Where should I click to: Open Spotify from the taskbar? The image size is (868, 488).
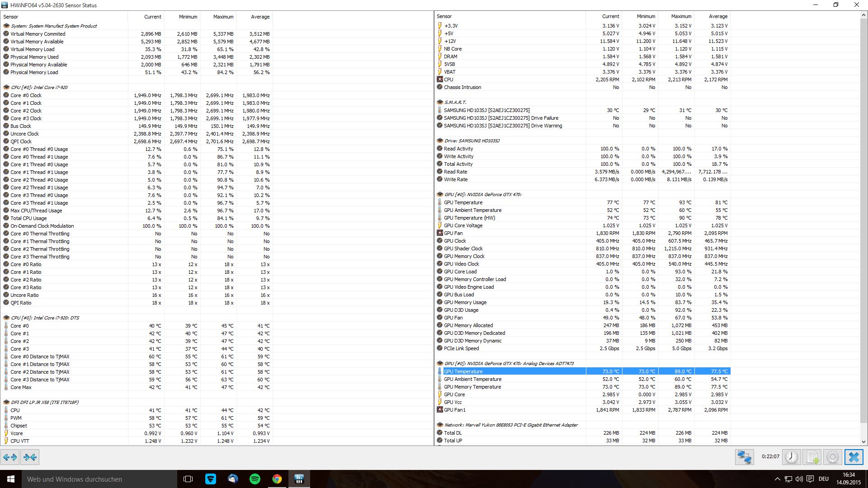[x=255, y=479]
